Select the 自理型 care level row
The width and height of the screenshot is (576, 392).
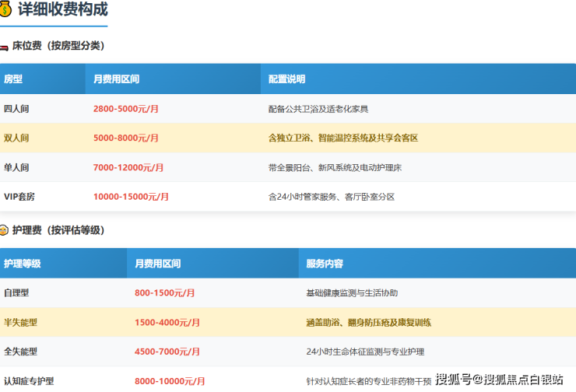(x=288, y=293)
